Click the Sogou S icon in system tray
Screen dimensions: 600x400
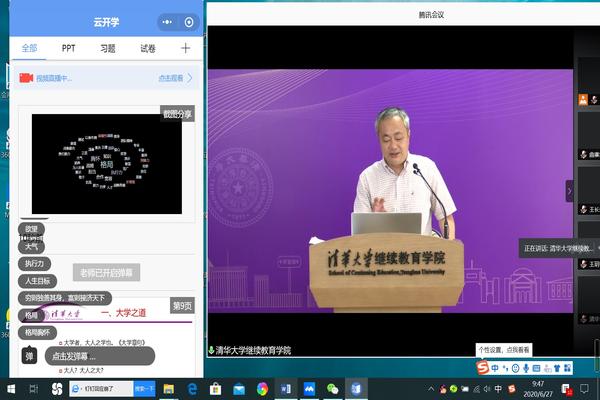(512, 389)
